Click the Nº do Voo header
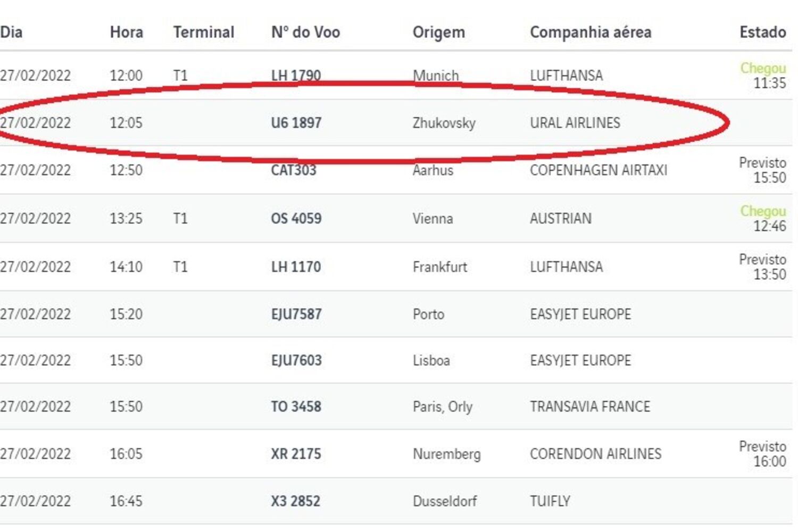Screen dimensions: 798x532 tap(305, 32)
